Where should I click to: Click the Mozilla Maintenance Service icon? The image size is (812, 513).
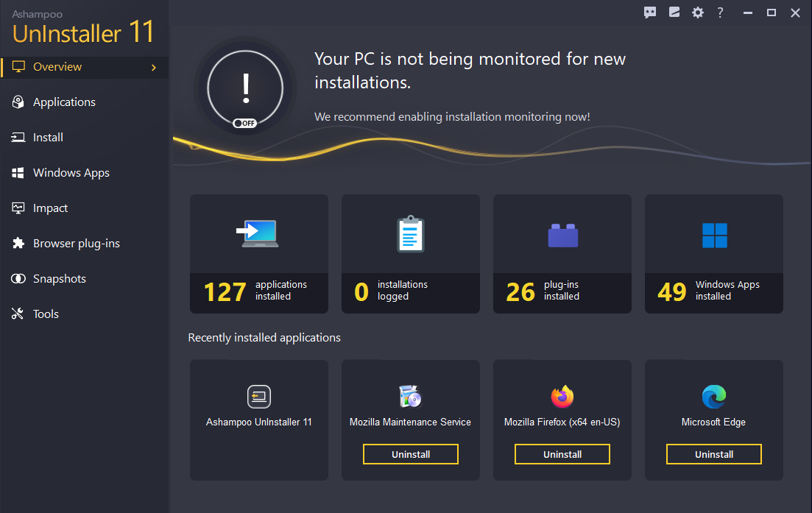pos(411,397)
